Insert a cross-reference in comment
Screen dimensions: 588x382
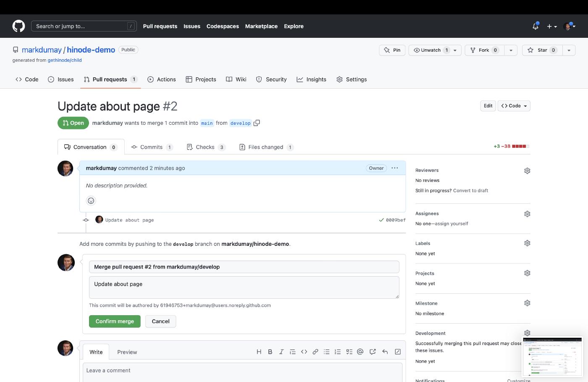(373, 352)
